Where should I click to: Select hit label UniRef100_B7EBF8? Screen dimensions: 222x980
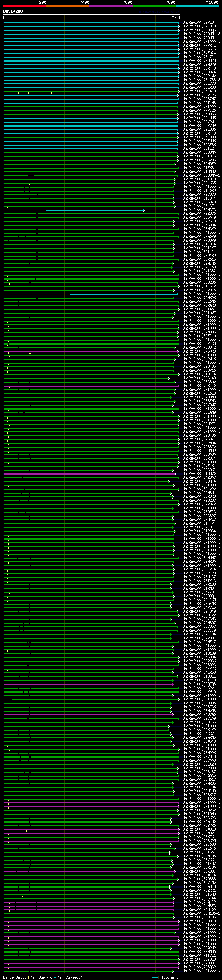199,26
